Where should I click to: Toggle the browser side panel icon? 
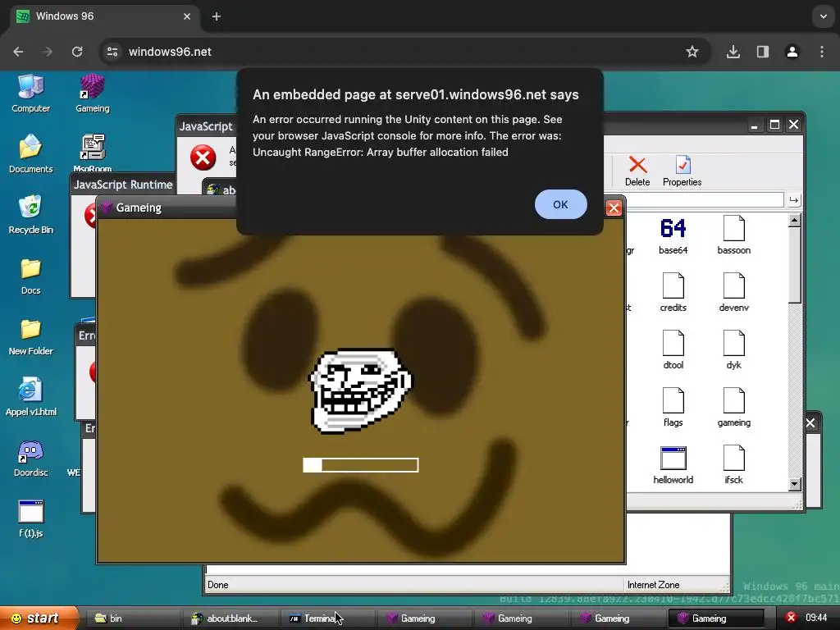[762, 52]
